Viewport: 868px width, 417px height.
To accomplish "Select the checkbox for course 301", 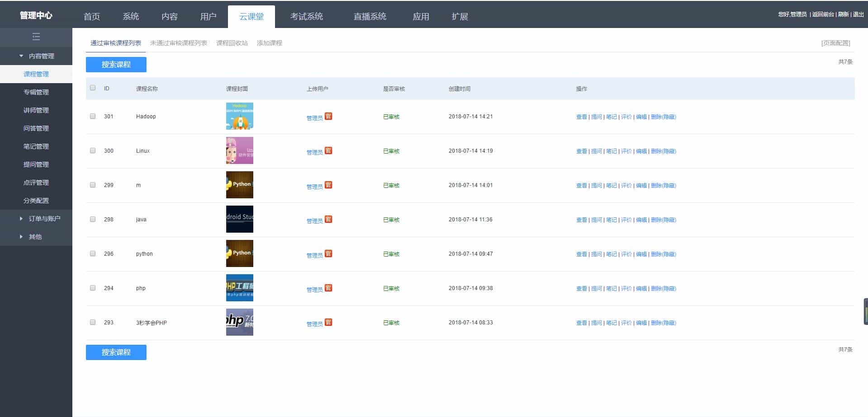I will (93, 116).
